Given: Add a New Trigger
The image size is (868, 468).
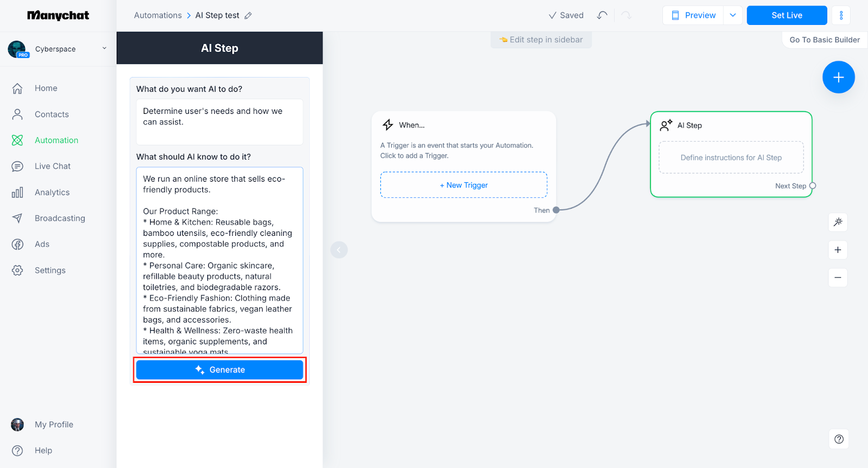Looking at the screenshot, I should click(x=463, y=185).
